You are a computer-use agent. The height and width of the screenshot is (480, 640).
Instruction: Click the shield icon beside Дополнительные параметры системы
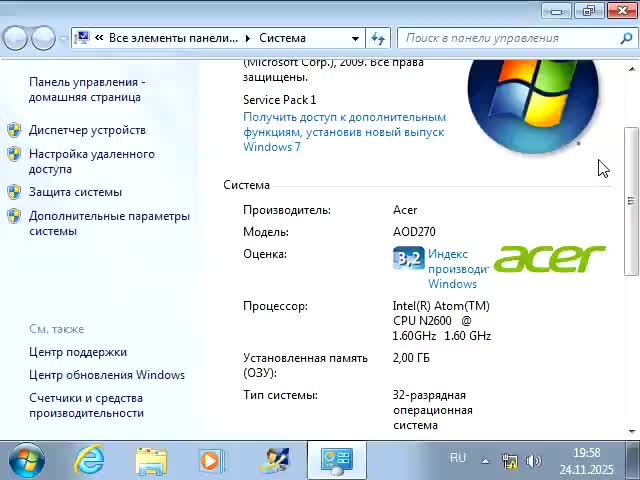(x=14, y=216)
